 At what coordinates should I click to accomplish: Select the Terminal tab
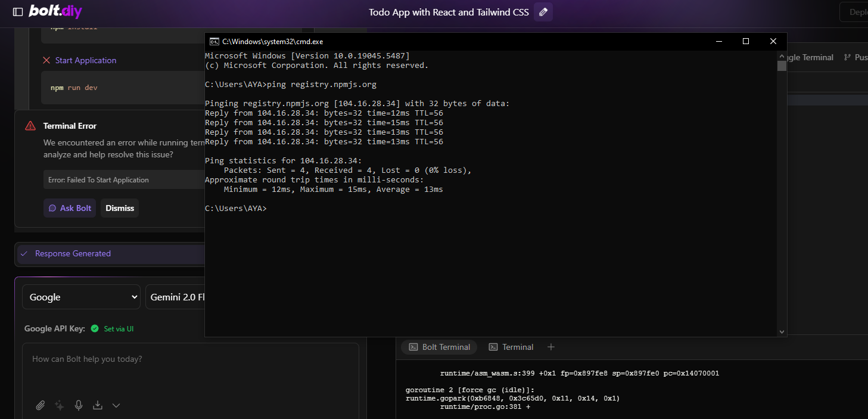click(511, 347)
